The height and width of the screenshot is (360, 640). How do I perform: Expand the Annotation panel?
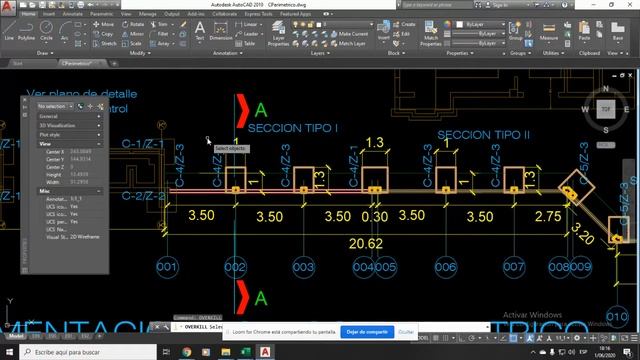(228, 53)
